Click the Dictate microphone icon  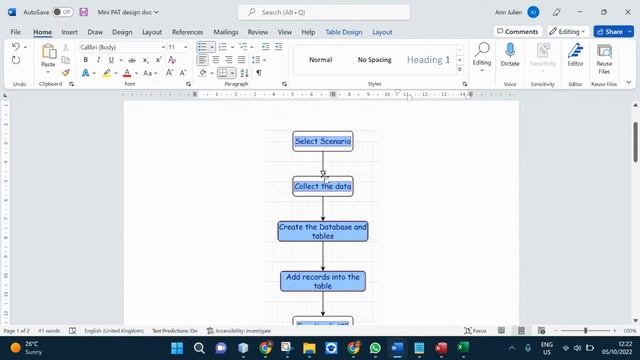510,50
